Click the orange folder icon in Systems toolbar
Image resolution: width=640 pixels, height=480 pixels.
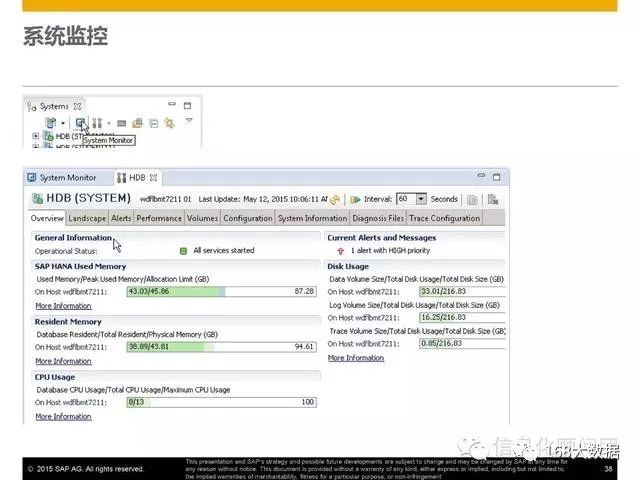click(138, 123)
